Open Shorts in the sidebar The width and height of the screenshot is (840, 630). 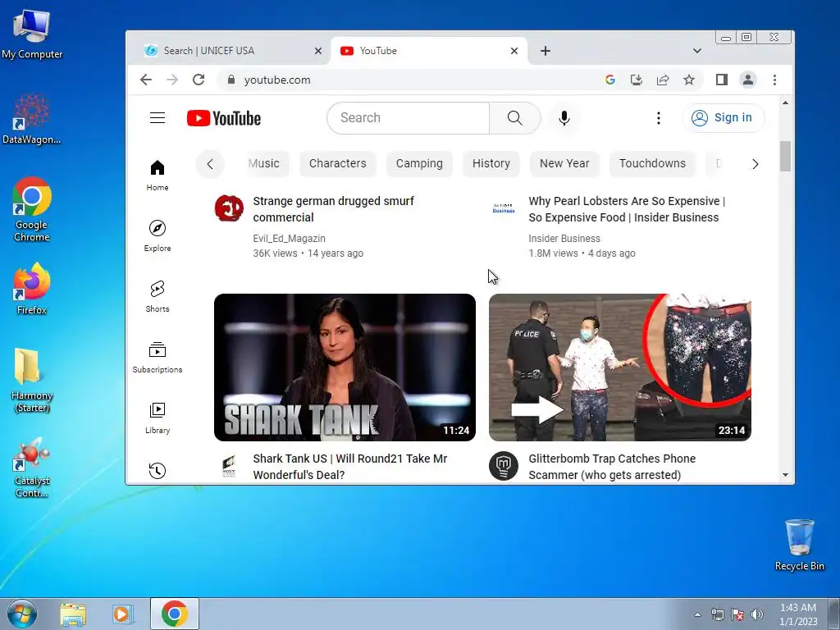pyautogui.click(x=157, y=296)
